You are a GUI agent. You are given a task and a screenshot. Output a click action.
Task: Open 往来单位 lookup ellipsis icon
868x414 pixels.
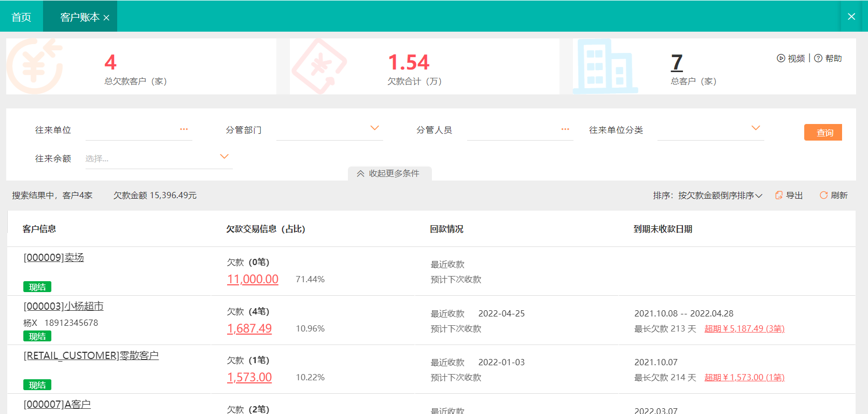tap(184, 129)
